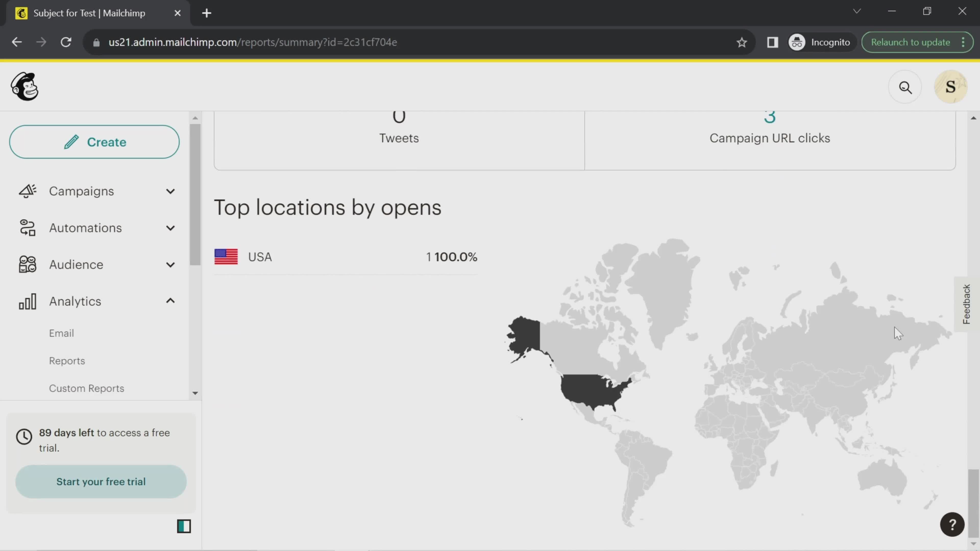The image size is (980, 551).
Task: Toggle the left sidebar panel
Action: (185, 526)
